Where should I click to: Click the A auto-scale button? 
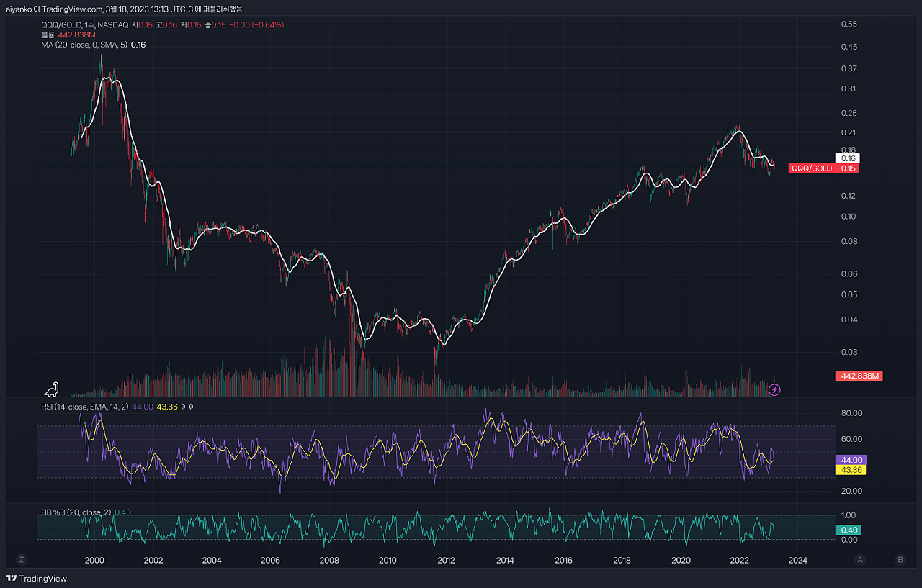pos(860,559)
